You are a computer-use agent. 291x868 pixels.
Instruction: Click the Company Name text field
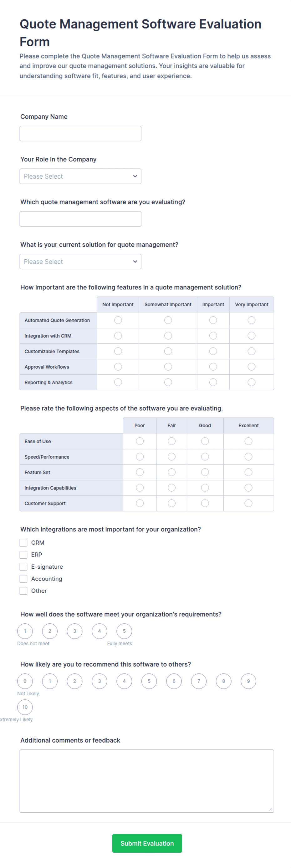pos(80,134)
